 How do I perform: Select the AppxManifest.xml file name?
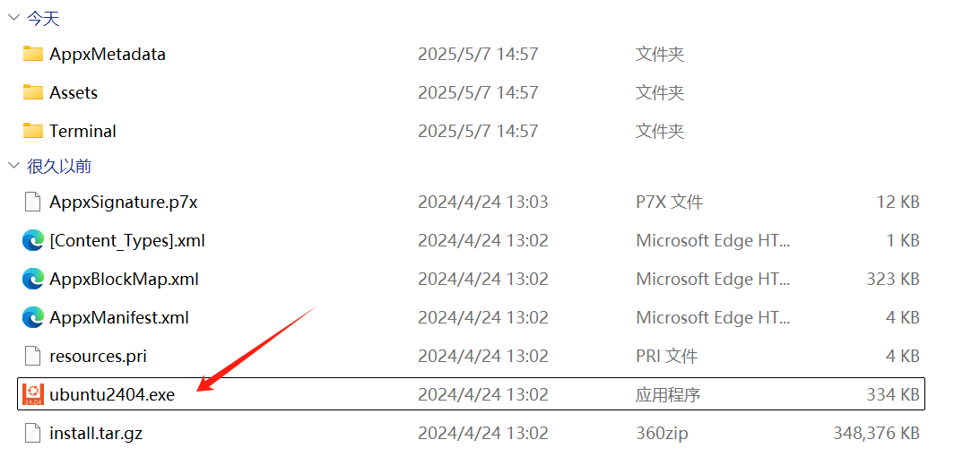pos(118,318)
